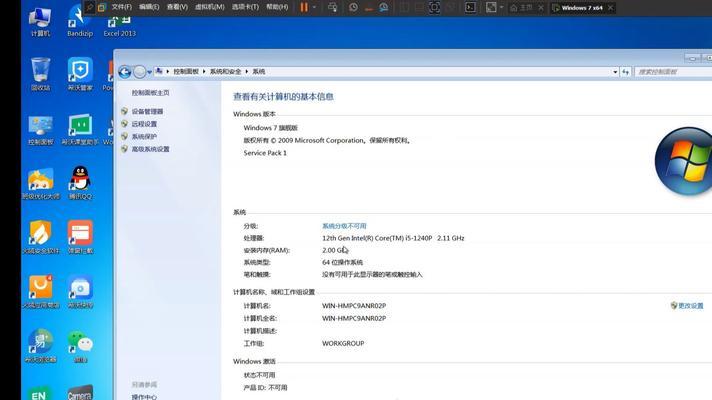Image resolution: width=712 pixels, height=400 pixels.
Task: Open the 计算机 desktop icon
Action: 40,22
